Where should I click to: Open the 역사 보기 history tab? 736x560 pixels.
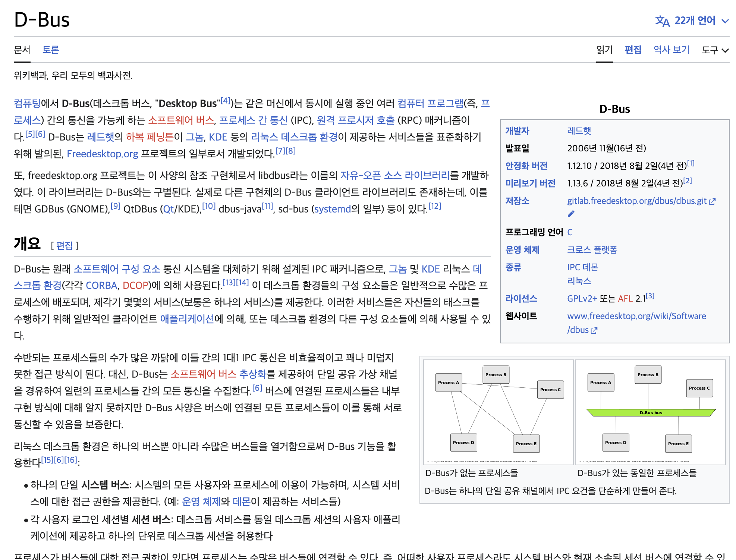click(671, 50)
